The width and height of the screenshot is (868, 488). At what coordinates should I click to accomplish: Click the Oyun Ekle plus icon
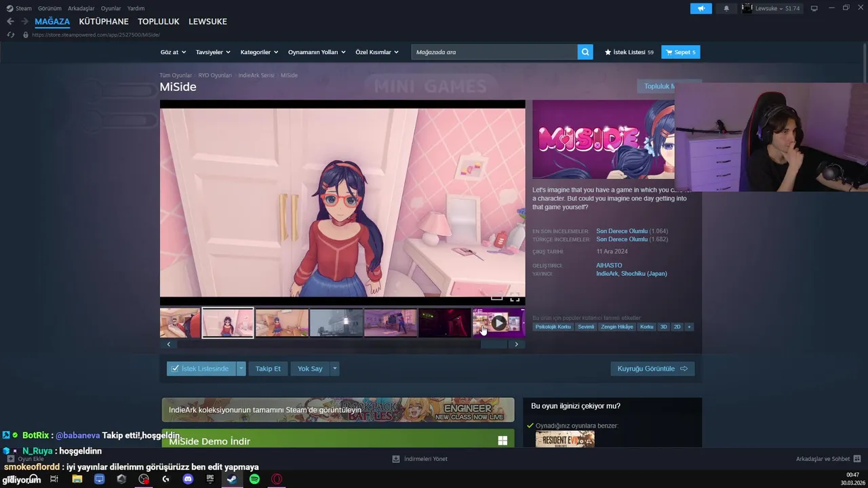tap(11, 459)
